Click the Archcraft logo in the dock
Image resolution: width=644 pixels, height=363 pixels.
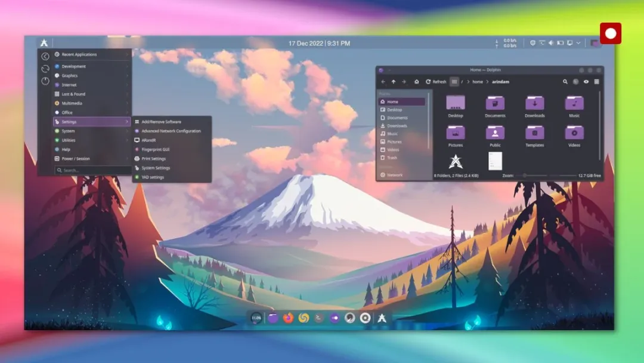[382, 318]
